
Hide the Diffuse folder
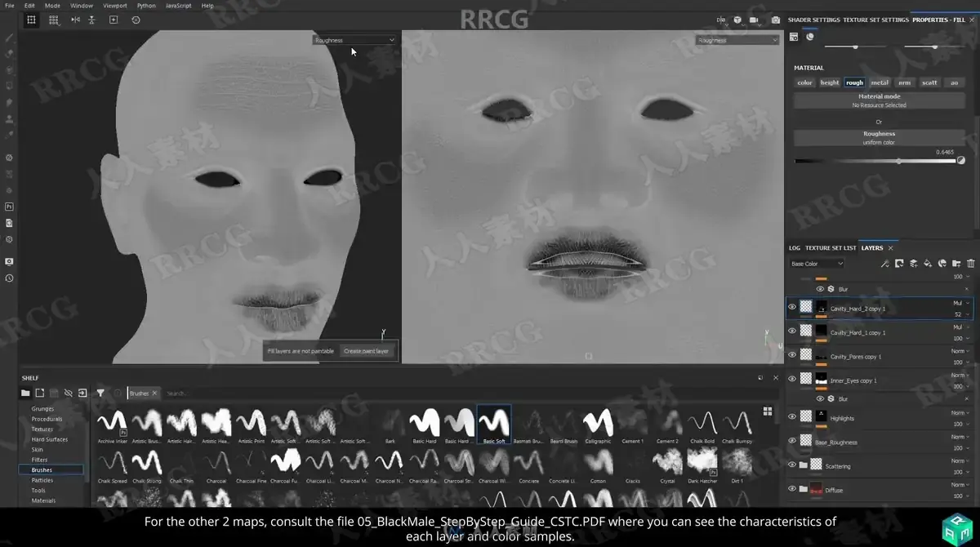pyautogui.click(x=792, y=488)
